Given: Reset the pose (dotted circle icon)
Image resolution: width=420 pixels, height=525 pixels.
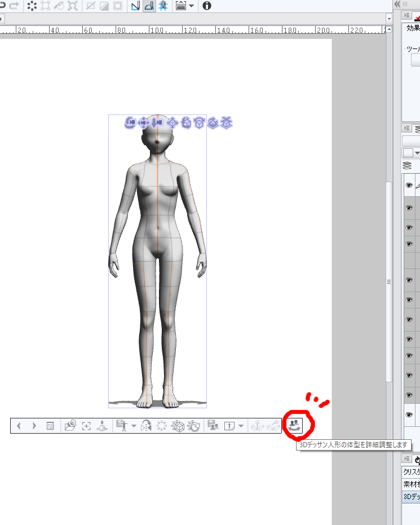Looking at the screenshot, I should click(162, 426).
